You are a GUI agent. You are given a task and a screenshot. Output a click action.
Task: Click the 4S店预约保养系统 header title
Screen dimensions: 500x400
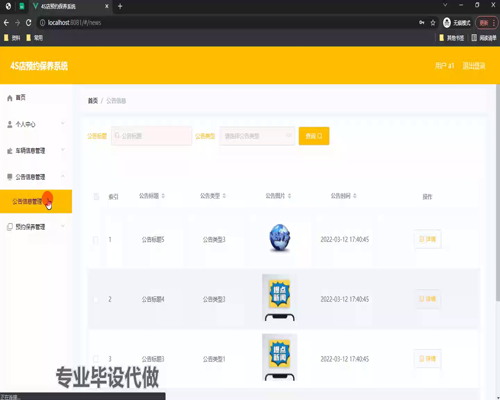(x=39, y=66)
